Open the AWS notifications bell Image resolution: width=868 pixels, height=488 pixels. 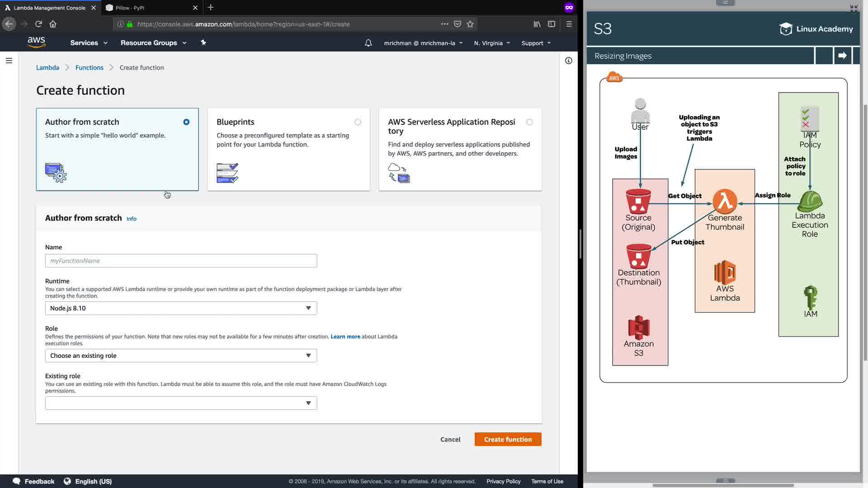pos(368,43)
